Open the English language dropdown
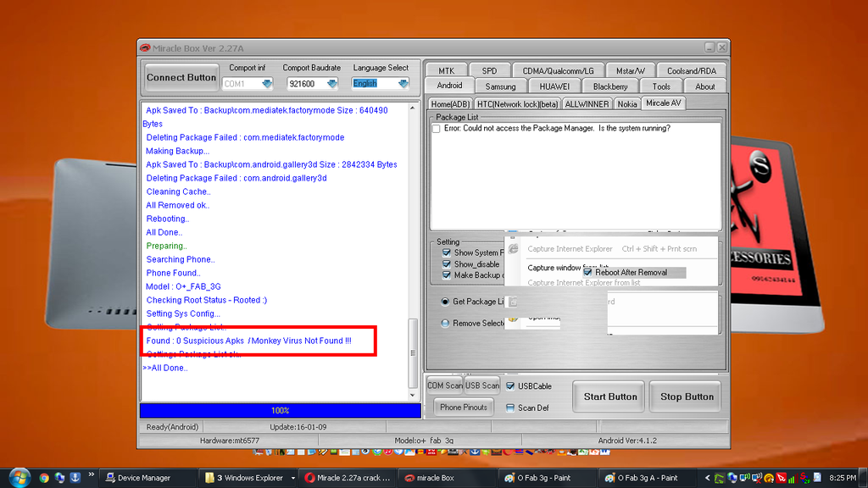The height and width of the screenshot is (488, 868). coord(403,84)
